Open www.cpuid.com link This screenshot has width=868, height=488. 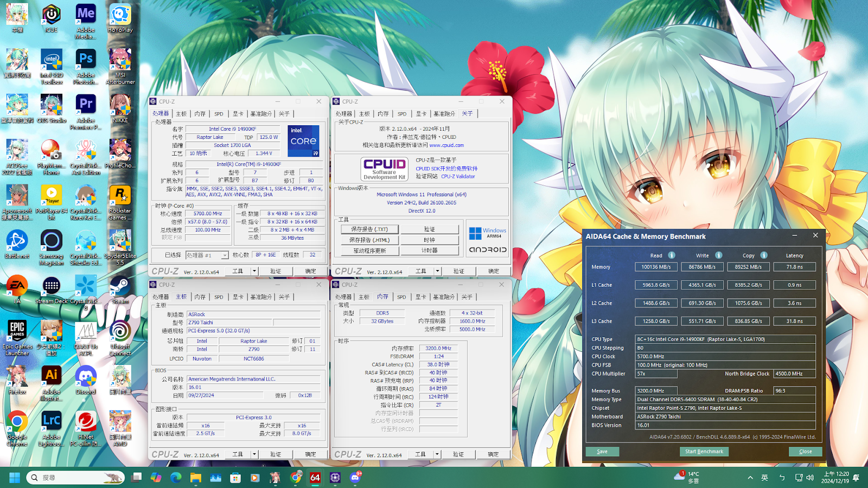click(446, 145)
